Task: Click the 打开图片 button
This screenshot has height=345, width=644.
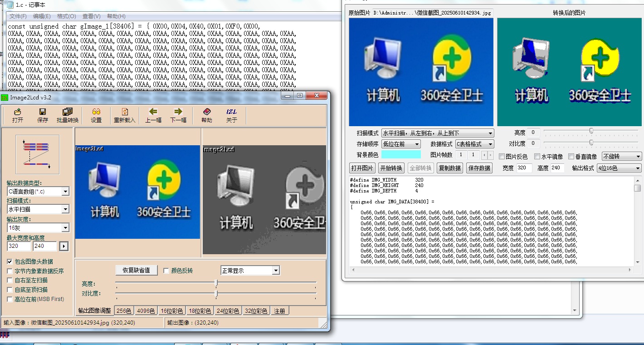Action: [x=362, y=168]
